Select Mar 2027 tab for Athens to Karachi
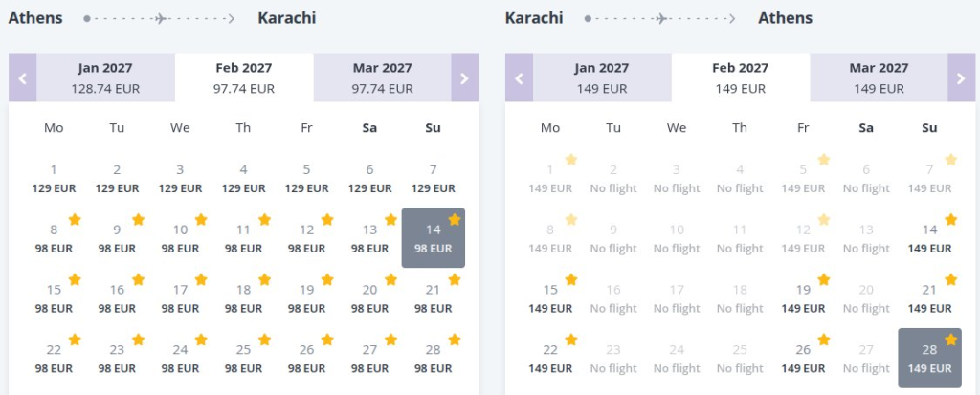Image resolution: width=980 pixels, height=395 pixels. point(382,77)
